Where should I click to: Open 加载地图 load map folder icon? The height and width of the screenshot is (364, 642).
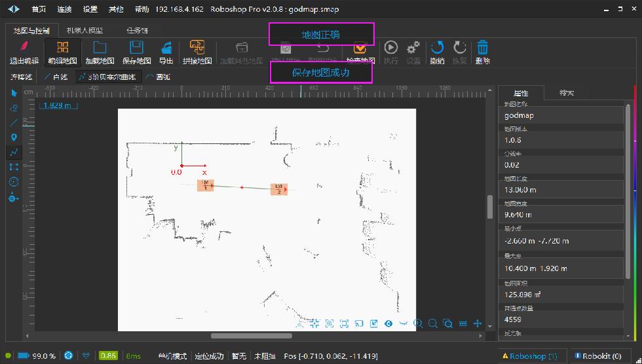[100, 47]
